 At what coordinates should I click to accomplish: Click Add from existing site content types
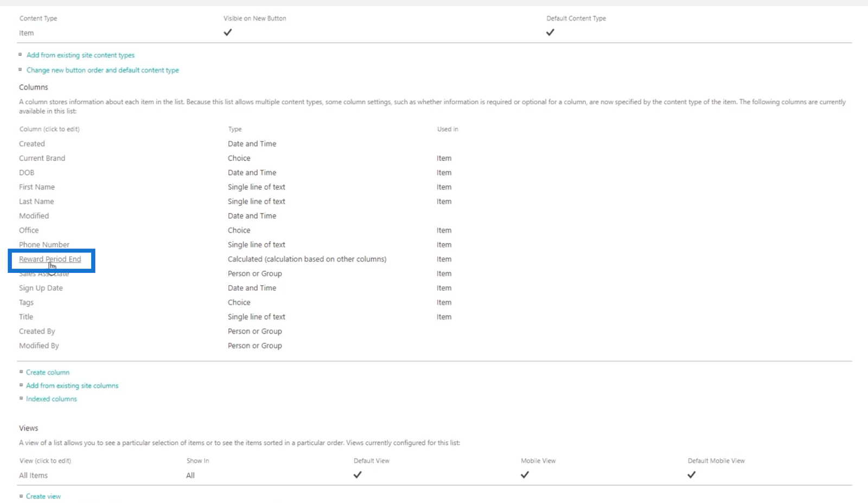pyautogui.click(x=80, y=55)
